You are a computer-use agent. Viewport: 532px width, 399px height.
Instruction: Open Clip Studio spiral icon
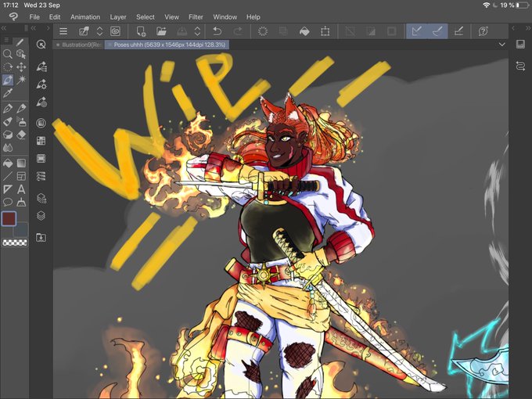(x=115, y=31)
